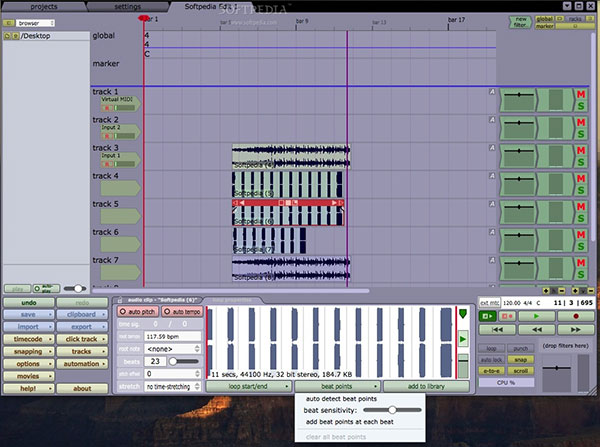Adjust the beats slider next to 23
The width and height of the screenshot is (600, 447).
(184, 361)
